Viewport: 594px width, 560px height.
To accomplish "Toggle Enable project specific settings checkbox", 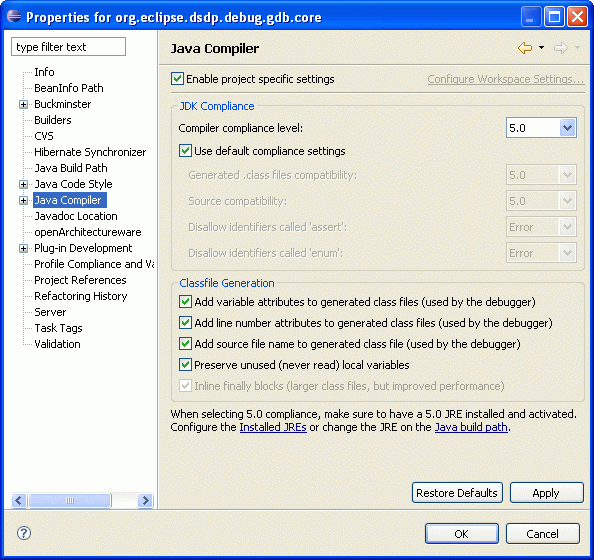I will click(x=177, y=79).
